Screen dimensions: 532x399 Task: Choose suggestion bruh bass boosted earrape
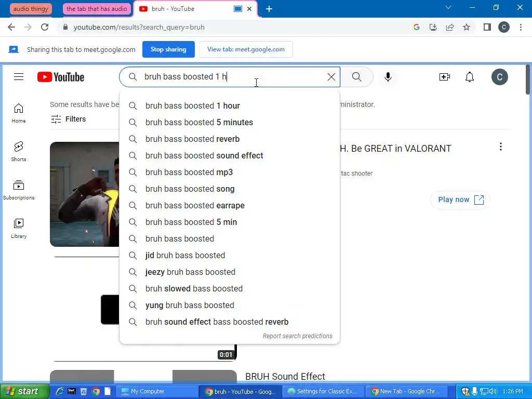230,206
